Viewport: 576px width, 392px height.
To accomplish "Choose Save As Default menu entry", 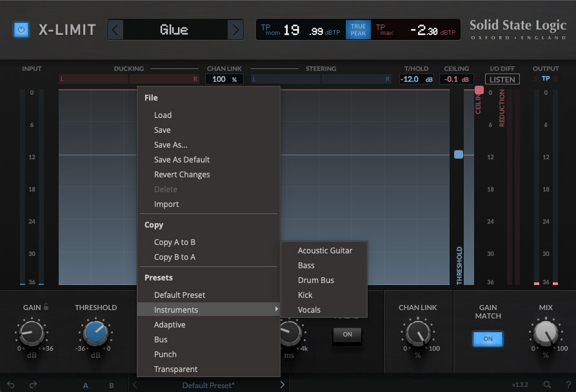I will (x=208, y=160).
